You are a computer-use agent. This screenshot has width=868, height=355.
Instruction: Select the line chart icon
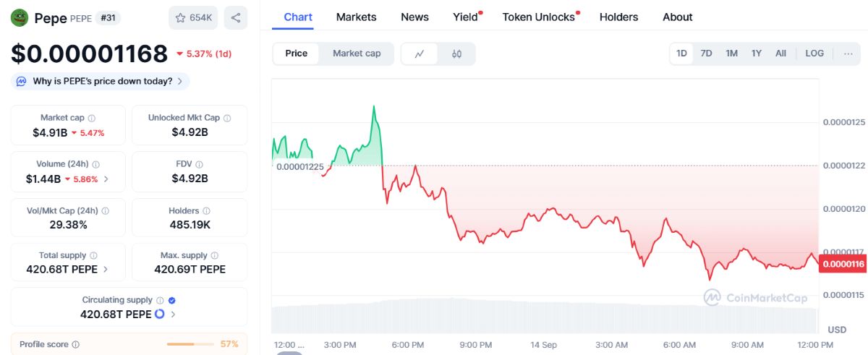pos(420,54)
